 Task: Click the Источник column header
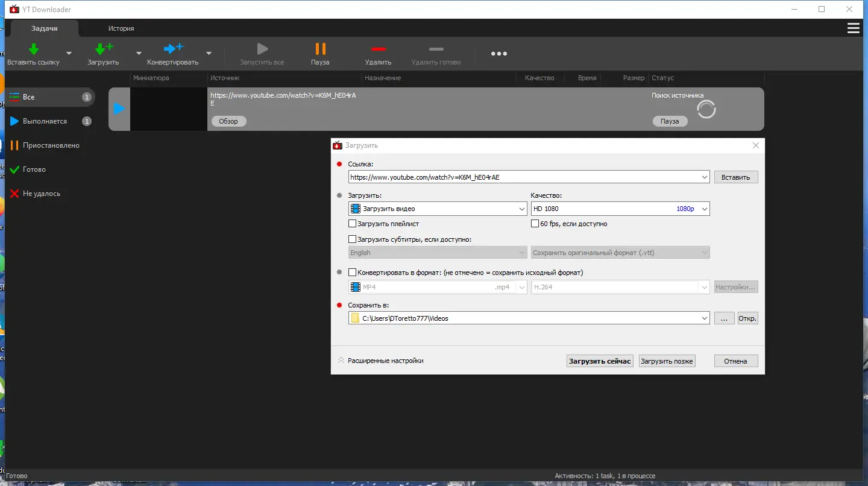[x=225, y=78]
